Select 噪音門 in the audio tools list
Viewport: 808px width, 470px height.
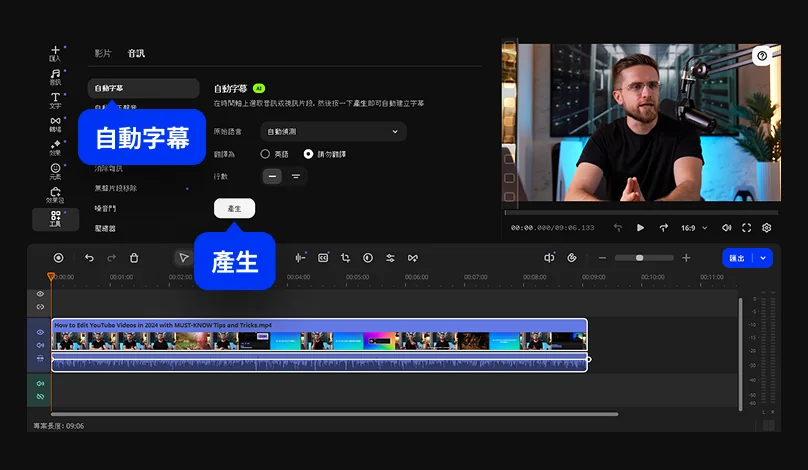(x=105, y=208)
